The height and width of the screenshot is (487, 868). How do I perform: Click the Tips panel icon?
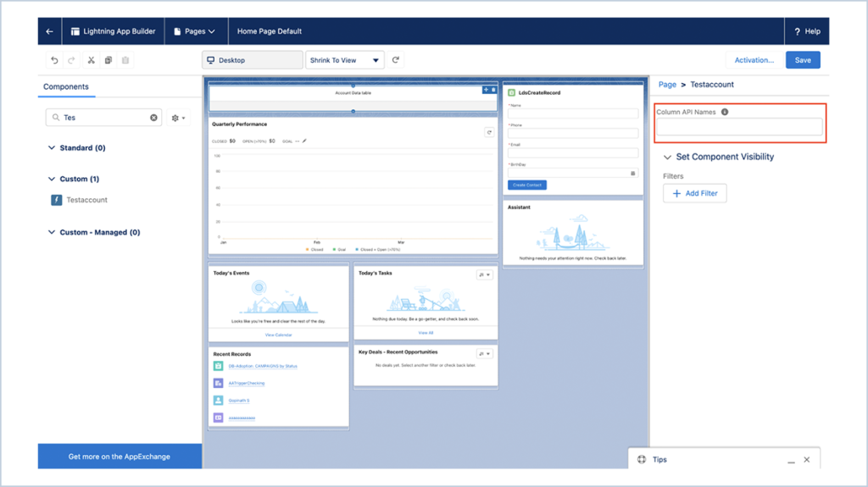click(642, 459)
